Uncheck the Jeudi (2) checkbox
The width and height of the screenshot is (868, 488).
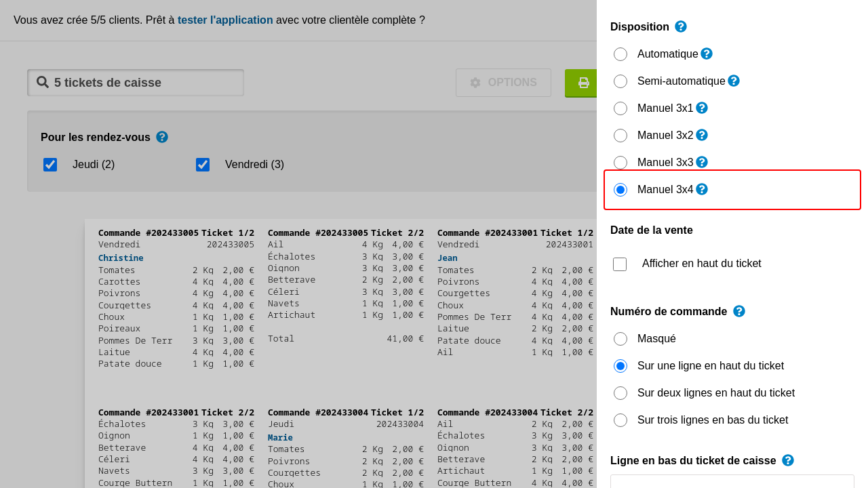tap(50, 165)
